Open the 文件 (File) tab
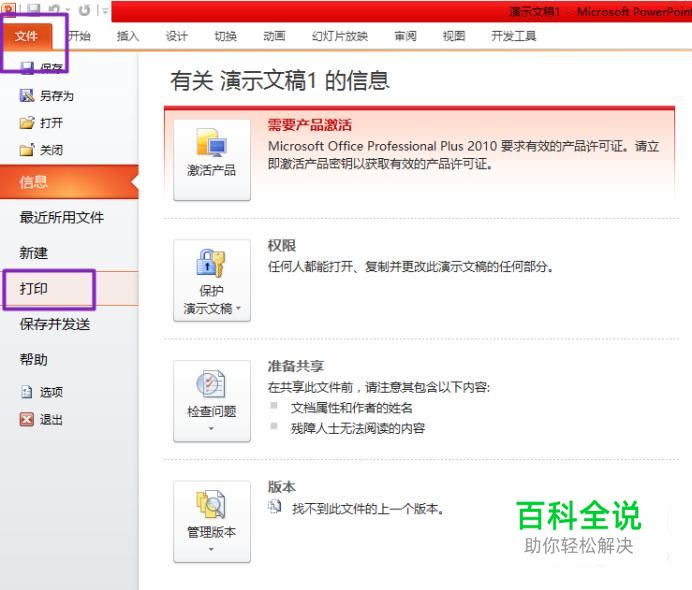The width and height of the screenshot is (692, 590). coord(26,36)
